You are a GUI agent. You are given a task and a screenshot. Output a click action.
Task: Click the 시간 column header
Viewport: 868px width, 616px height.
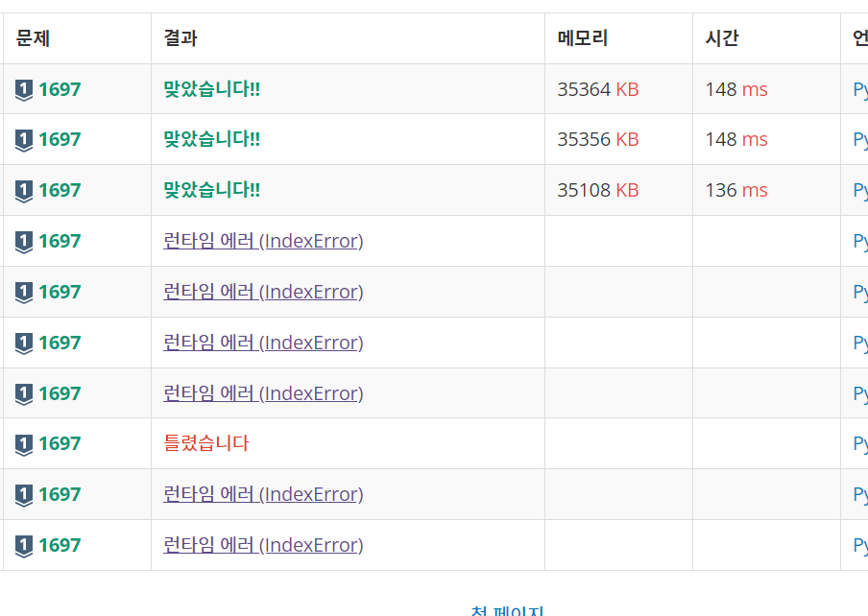tap(722, 37)
